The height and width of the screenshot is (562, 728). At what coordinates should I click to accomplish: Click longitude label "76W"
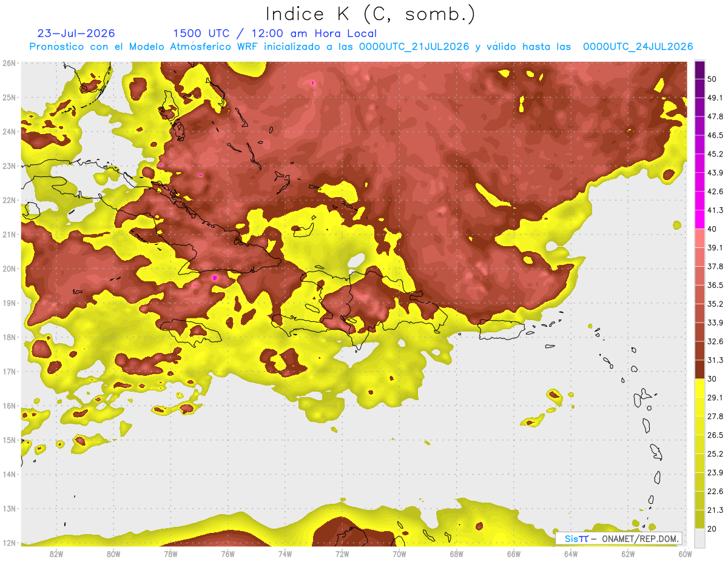pyautogui.click(x=227, y=553)
